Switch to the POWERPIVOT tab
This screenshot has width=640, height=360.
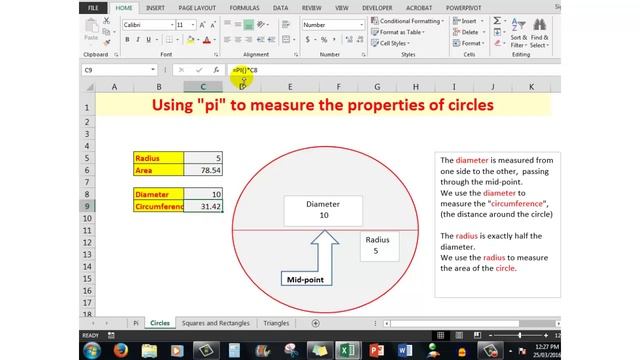[463, 8]
